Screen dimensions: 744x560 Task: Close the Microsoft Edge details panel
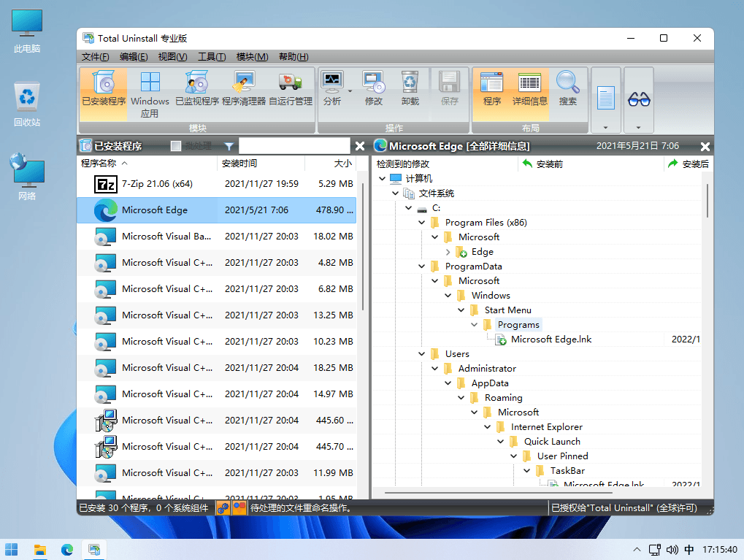click(705, 147)
